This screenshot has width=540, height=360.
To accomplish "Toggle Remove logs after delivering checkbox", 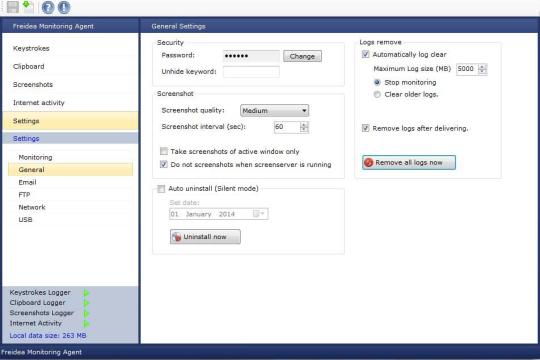I will click(x=365, y=128).
